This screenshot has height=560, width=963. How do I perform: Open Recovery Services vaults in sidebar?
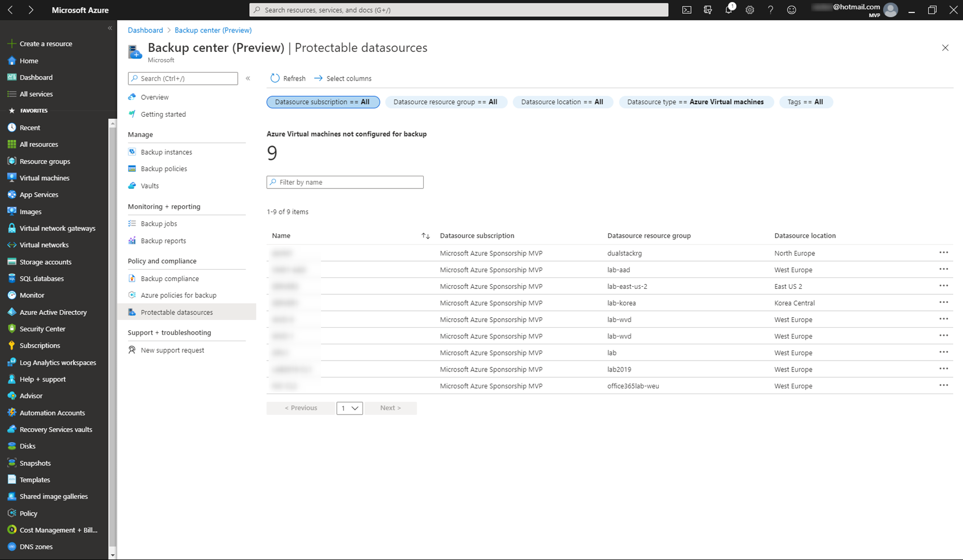pos(56,430)
